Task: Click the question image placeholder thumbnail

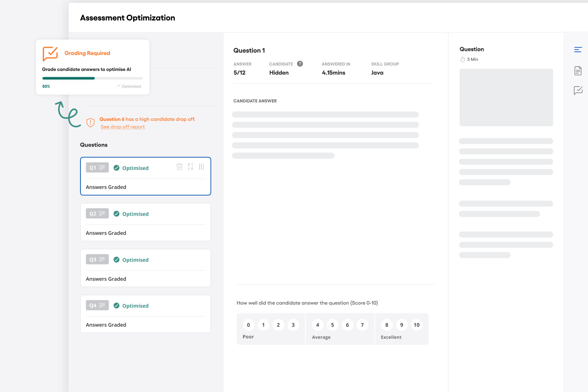Action: point(506,98)
